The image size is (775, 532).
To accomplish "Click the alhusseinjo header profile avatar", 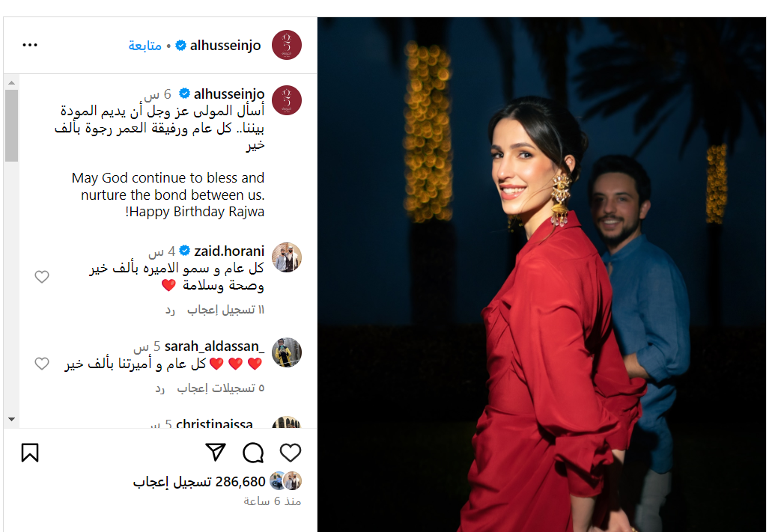I will click(287, 45).
